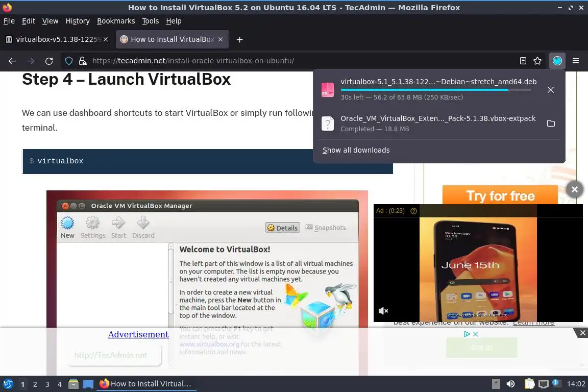Screen dimensions: 588x392
Task: Open tracking protection shield icon
Action: click(x=69, y=61)
